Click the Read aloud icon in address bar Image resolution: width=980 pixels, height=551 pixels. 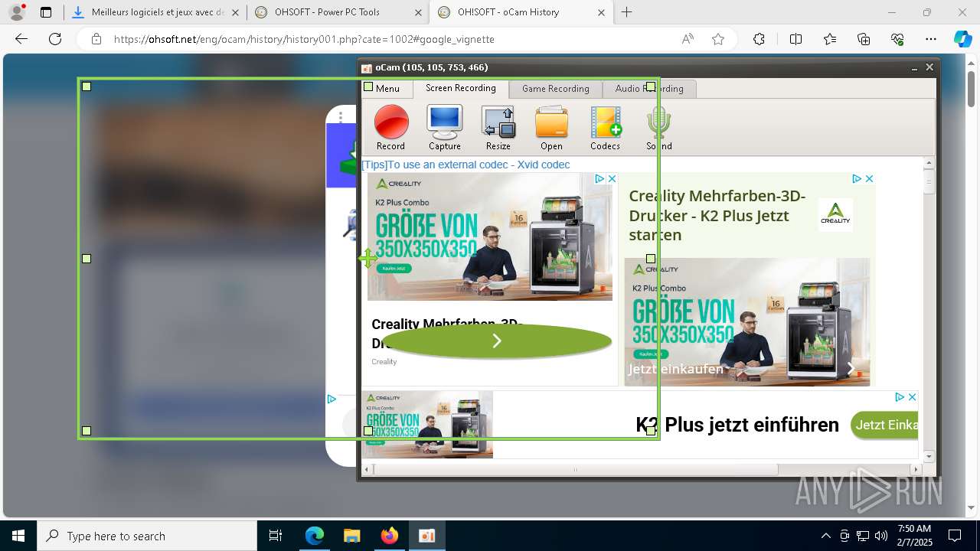pyautogui.click(x=688, y=39)
